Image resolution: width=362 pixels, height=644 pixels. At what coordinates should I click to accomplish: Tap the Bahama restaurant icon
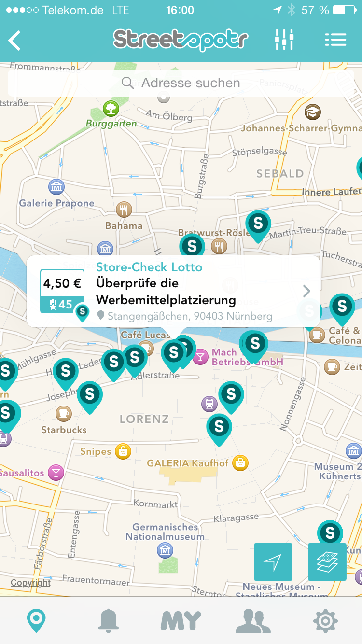coord(124,210)
